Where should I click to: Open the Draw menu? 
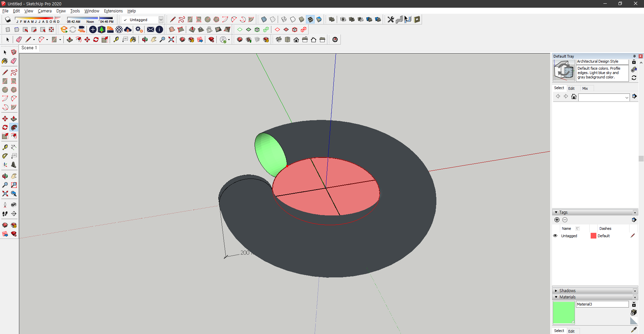tap(61, 11)
